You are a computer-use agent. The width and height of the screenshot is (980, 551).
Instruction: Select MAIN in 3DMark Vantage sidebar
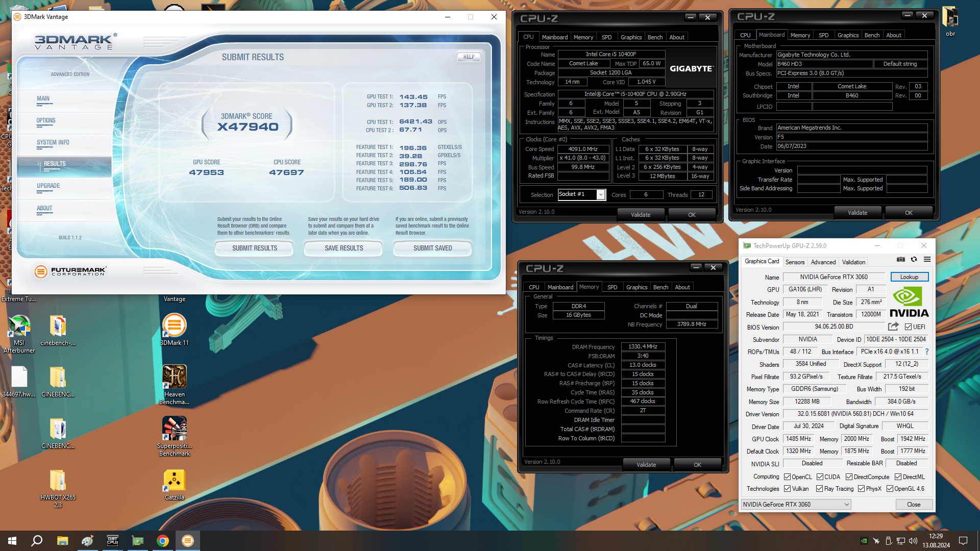(x=43, y=99)
